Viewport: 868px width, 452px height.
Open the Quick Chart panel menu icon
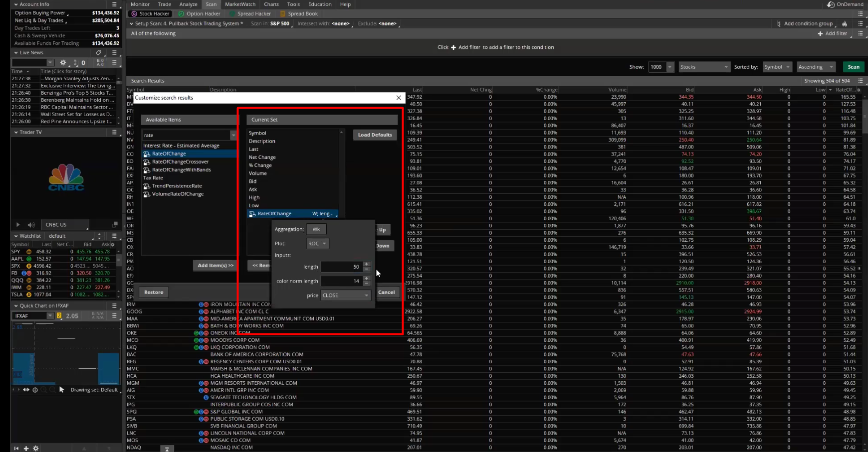(x=114, y=305)
